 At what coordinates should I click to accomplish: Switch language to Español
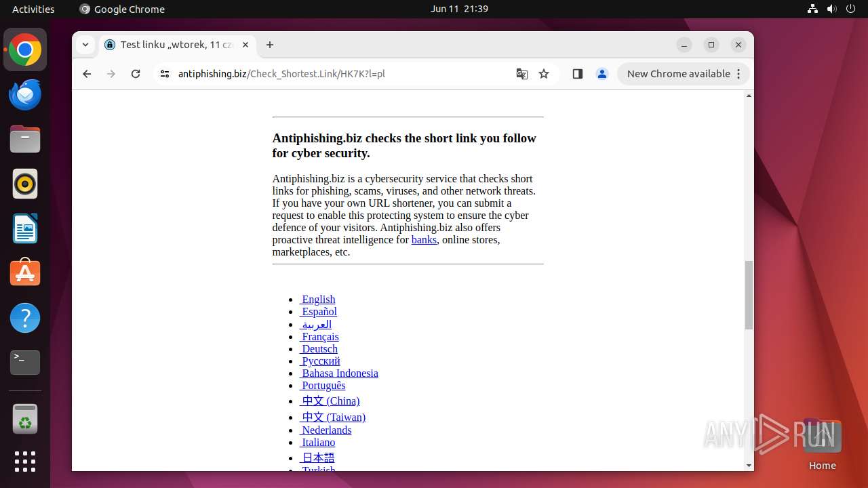coord(319,311)
